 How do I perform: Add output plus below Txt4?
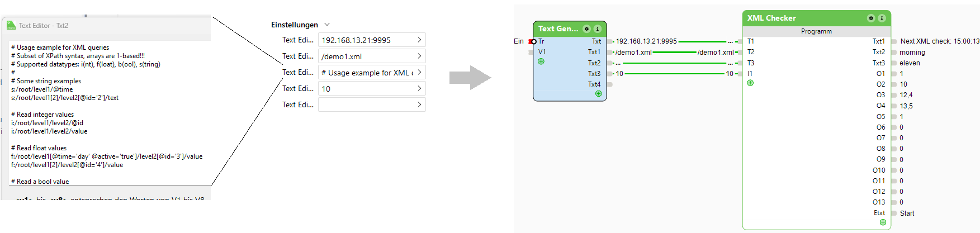(x=598, y=94)
